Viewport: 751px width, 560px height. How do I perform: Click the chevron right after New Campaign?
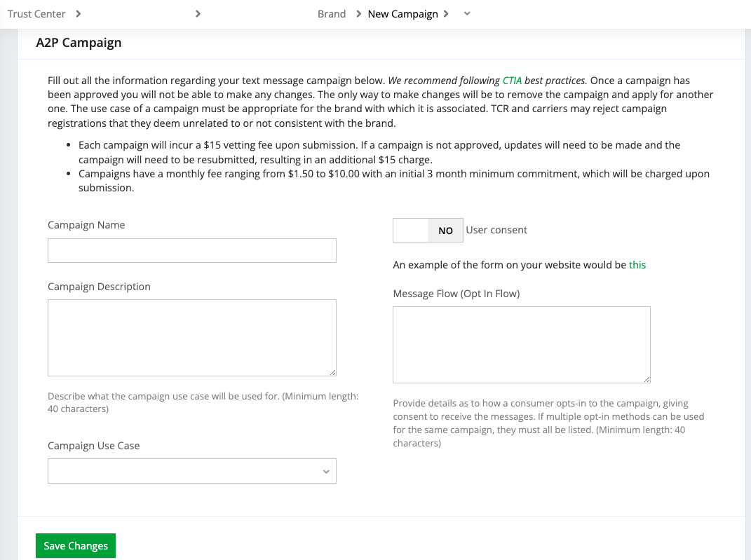[446, 14]
